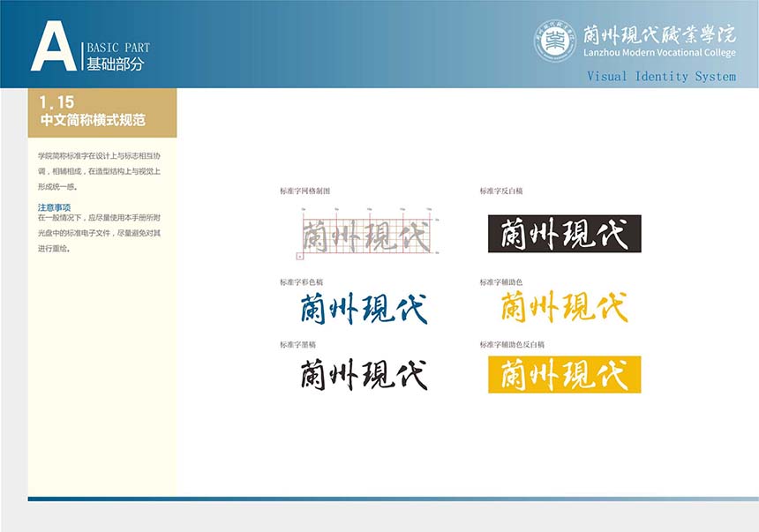Click the circular college emblem in the header

pos(555,41)
